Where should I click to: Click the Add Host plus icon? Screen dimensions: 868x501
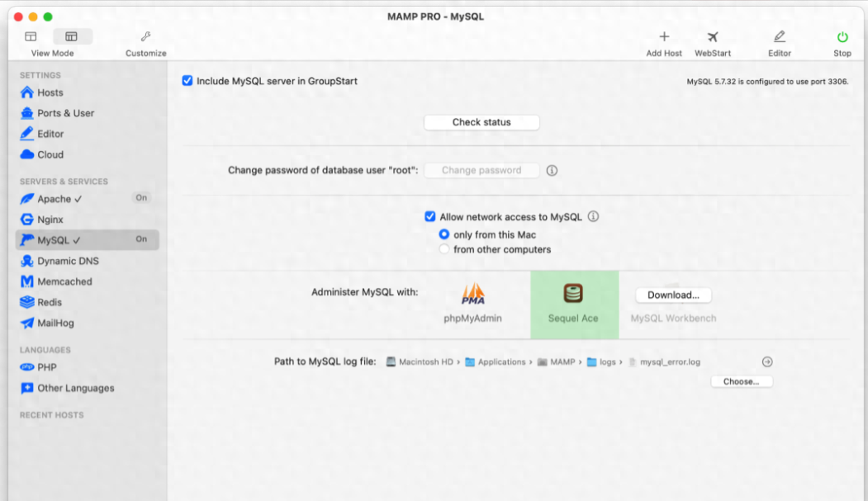(664, 36)
